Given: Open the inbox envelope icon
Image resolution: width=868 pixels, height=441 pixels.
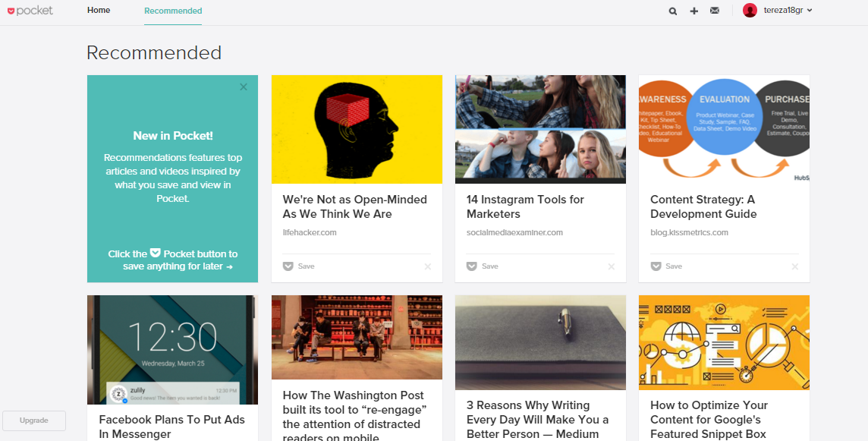Looking at the screenshot, I should point(715,11).
